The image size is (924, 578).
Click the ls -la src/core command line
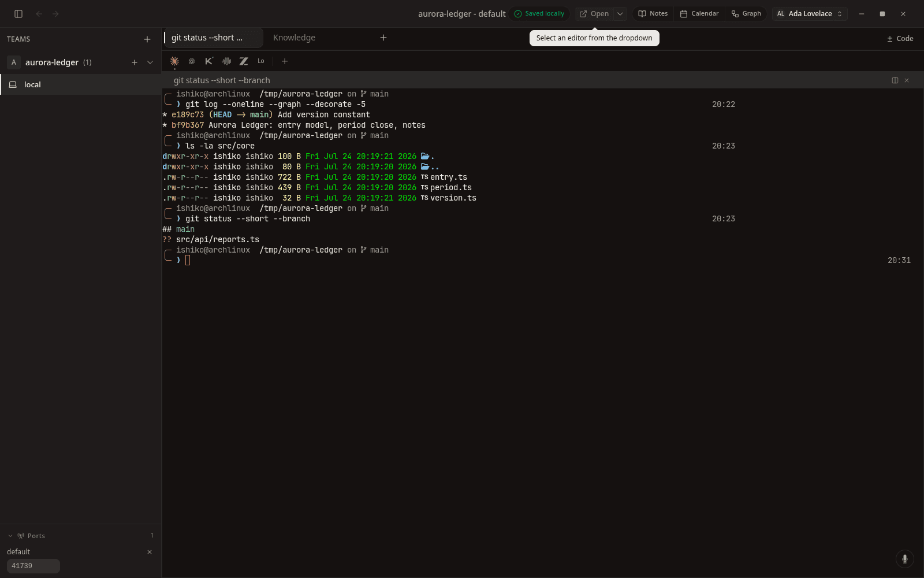tap(220, 146)
